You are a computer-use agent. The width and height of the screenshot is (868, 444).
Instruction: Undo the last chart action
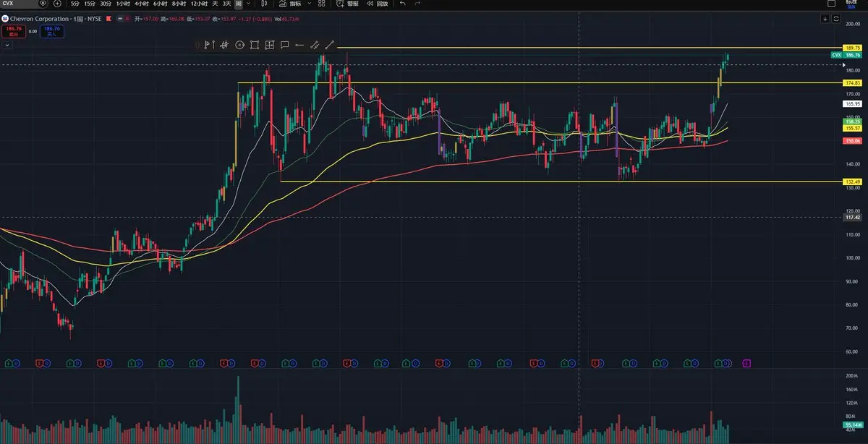pos(403,4)
